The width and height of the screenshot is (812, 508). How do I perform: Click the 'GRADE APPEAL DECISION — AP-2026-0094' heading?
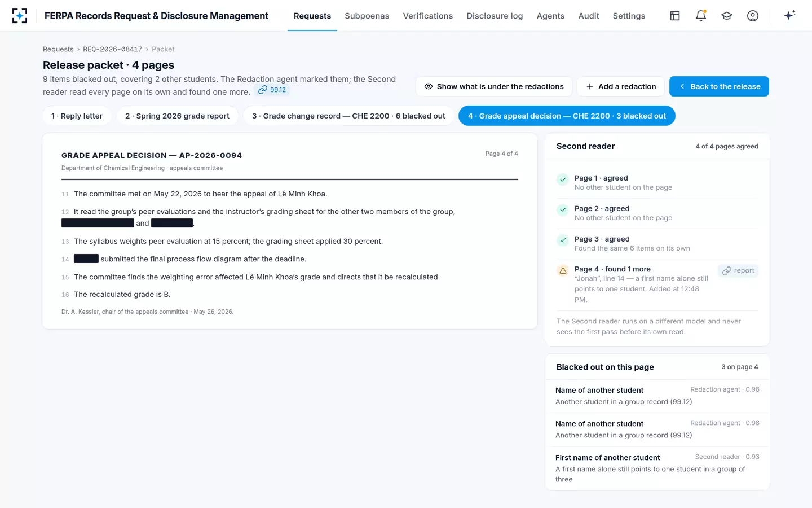pyautogui.click(x=152, y=155)
